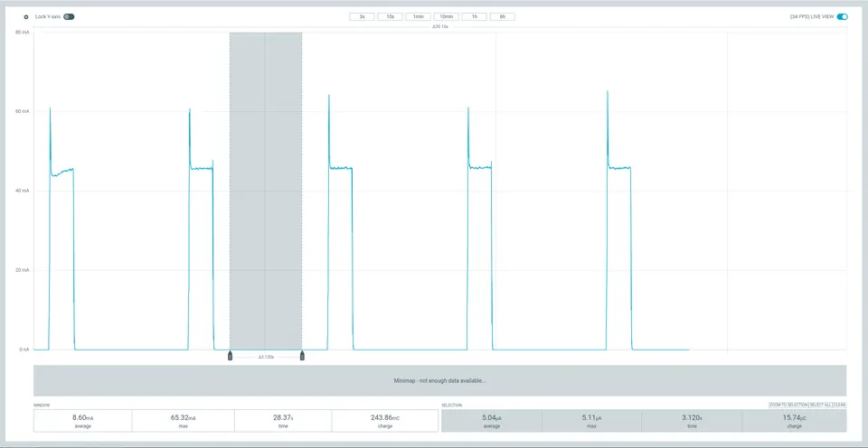The width and height of the screenshot is (868, 448).
Task: Click the SELECT ALL button
Action: tap(820, 406)
